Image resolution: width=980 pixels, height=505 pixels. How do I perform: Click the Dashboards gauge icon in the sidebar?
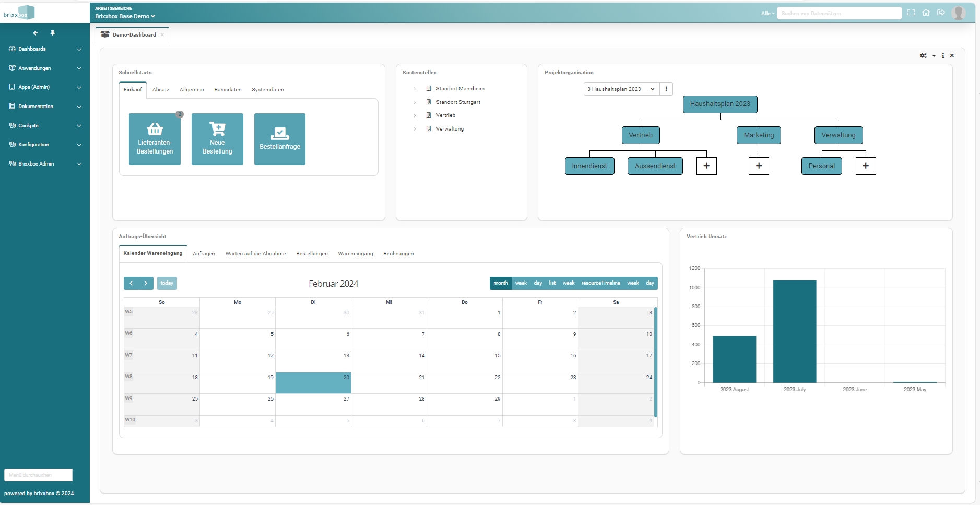[x=12, y=49]
